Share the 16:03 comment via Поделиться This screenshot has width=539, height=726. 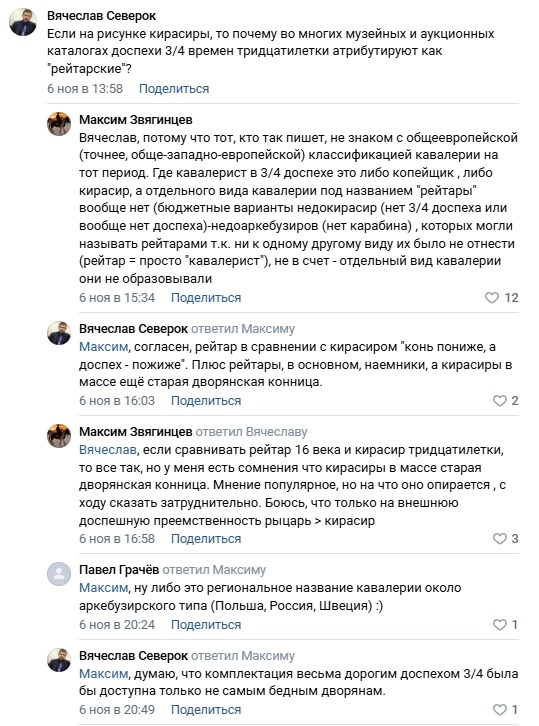tap(206, 401)
